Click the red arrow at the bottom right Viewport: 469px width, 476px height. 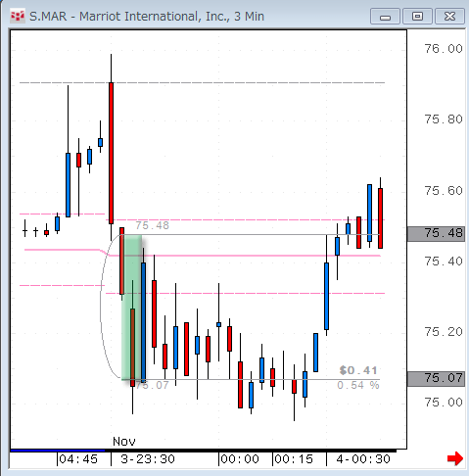tap(455, 458)
